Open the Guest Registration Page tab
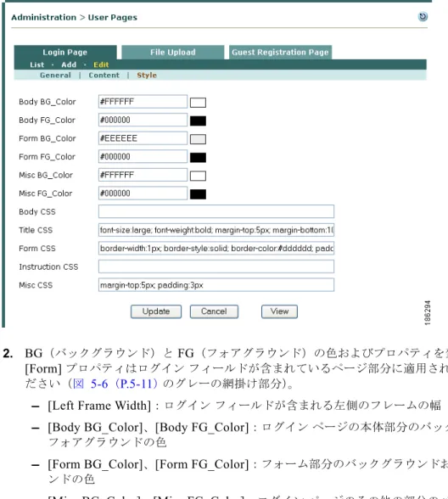 (280, 53)
